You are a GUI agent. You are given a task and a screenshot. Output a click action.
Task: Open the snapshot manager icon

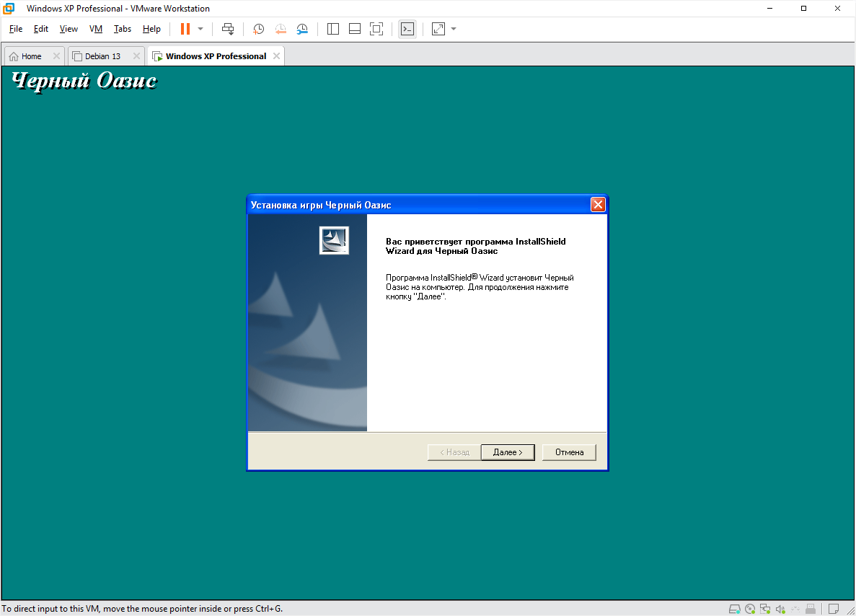point(303,29)
